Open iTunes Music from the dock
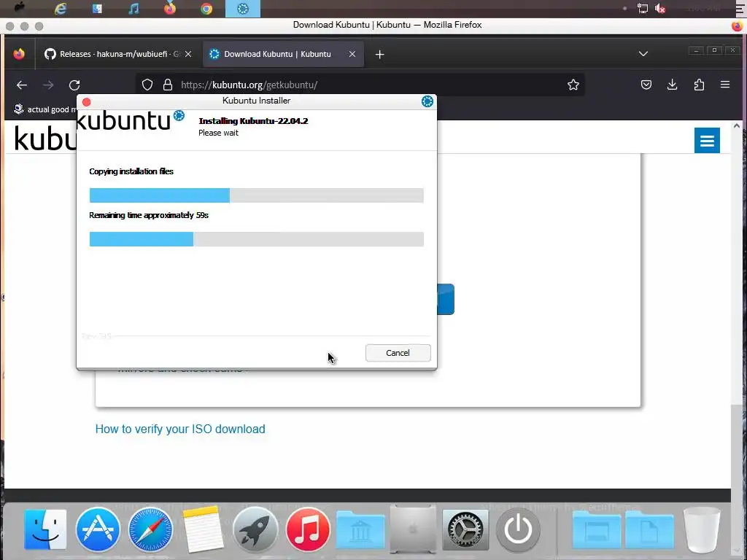The image size is (747, 560). [308, 529]
